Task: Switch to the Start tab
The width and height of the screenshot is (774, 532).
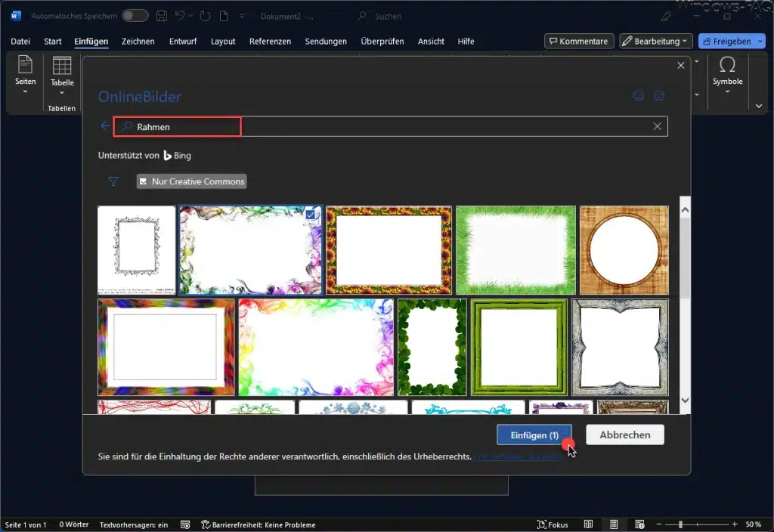Action: (x=53, y=42)
